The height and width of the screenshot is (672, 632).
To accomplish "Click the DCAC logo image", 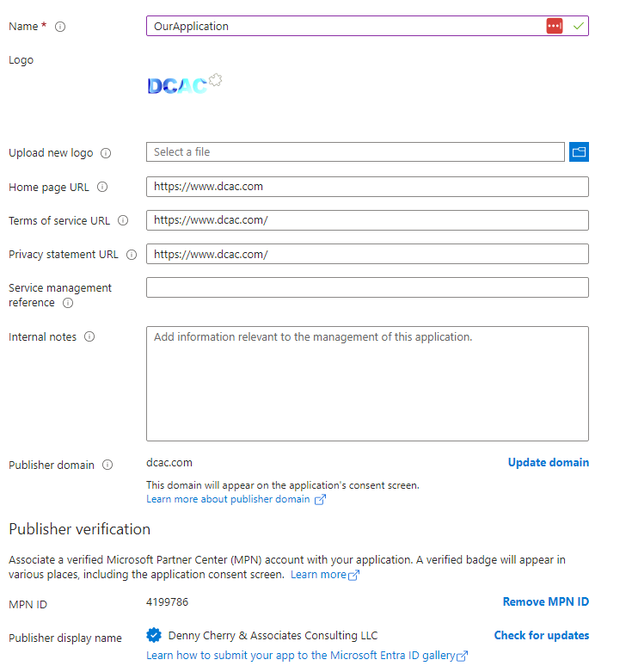I will pos(185,84).
